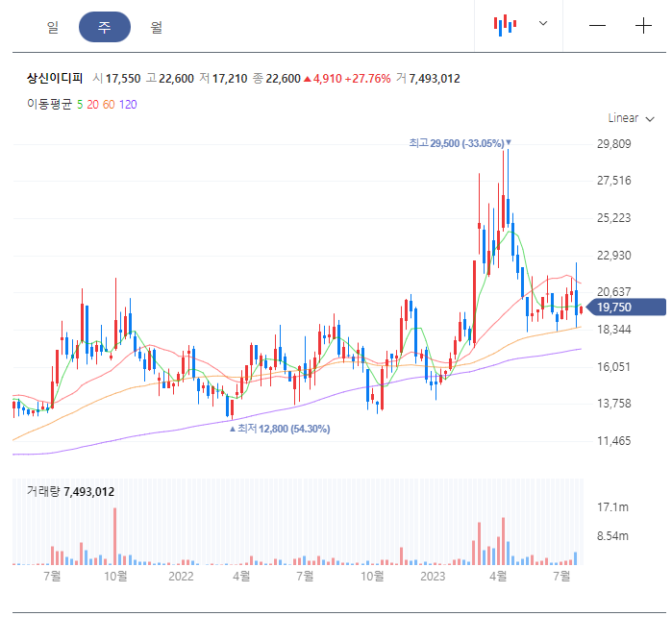Click the 60-period moving average label
Viewport: 672px width, 641px height.
pyautogui.click(x=109, y=105)
